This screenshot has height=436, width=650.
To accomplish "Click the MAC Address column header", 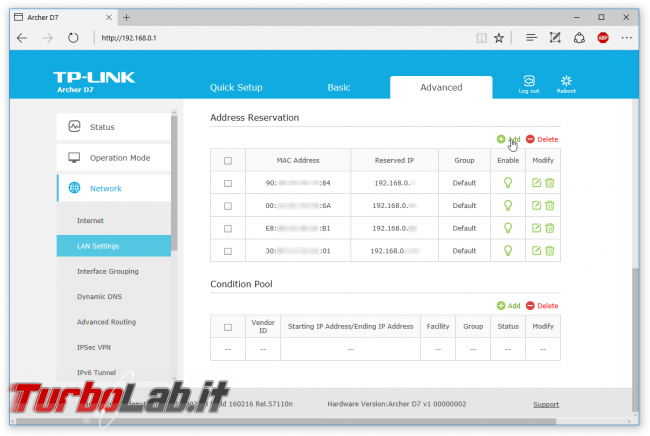I will point(298,160).
